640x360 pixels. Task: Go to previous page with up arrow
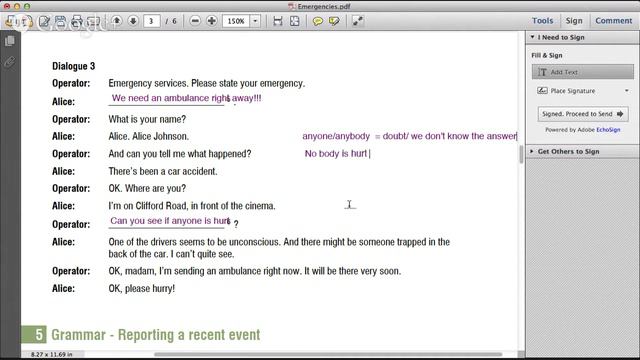click(x=117, y=21)
